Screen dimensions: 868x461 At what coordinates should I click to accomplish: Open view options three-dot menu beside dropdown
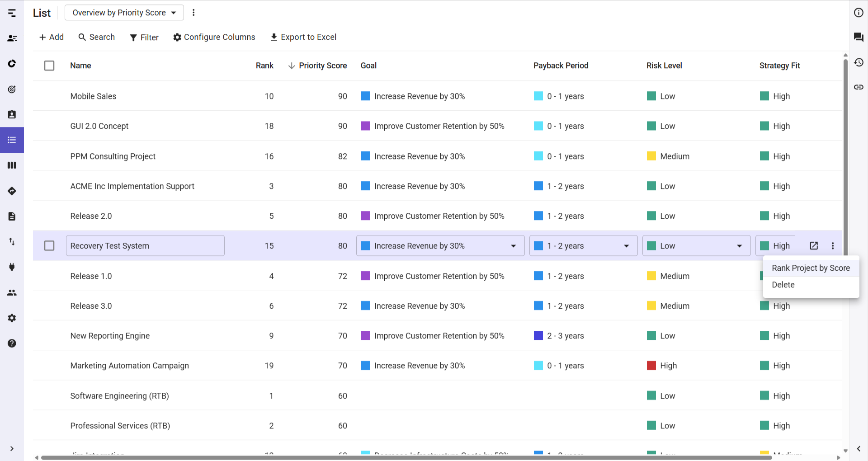pos(193,13)
